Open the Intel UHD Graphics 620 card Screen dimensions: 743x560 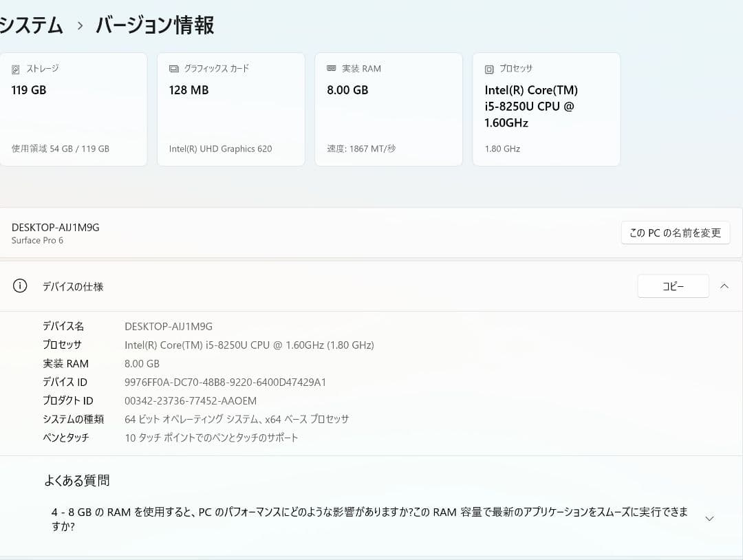pyautogui.click(x=230, y=109)
